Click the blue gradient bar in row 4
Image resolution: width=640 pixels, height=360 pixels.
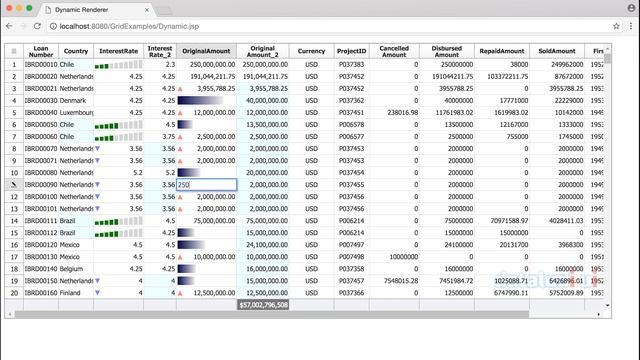200,100
